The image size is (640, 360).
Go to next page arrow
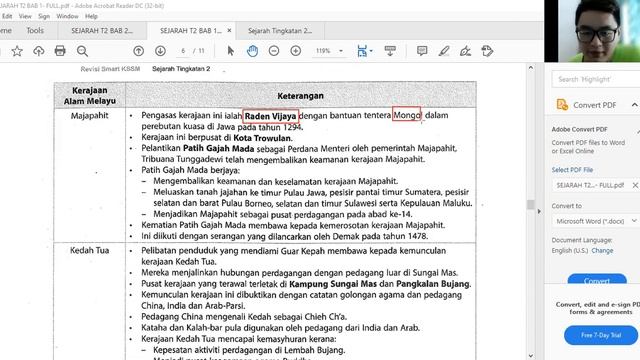[x=160, y=51]
